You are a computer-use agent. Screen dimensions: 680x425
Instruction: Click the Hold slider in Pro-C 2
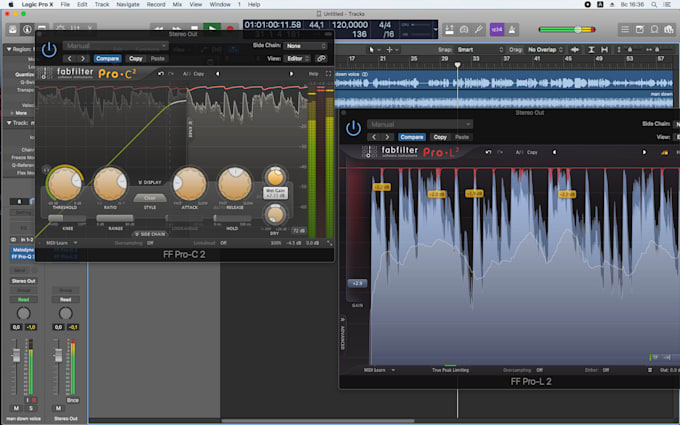[x=232, y=218]
